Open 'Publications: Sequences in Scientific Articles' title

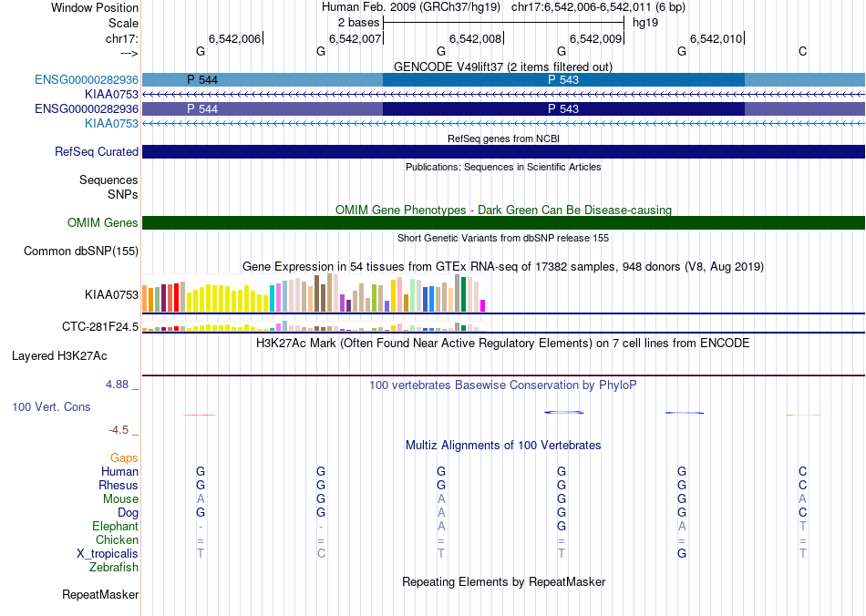pyautogui.click(x=503, y=167)
